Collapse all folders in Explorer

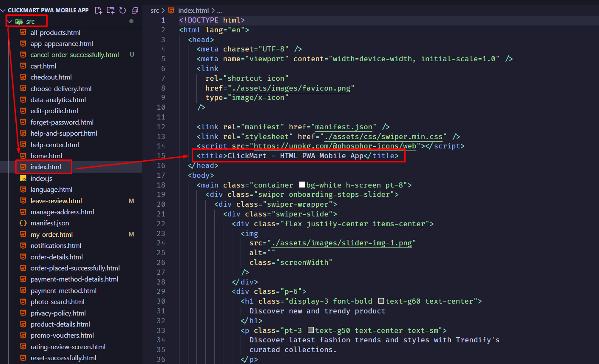134,10
